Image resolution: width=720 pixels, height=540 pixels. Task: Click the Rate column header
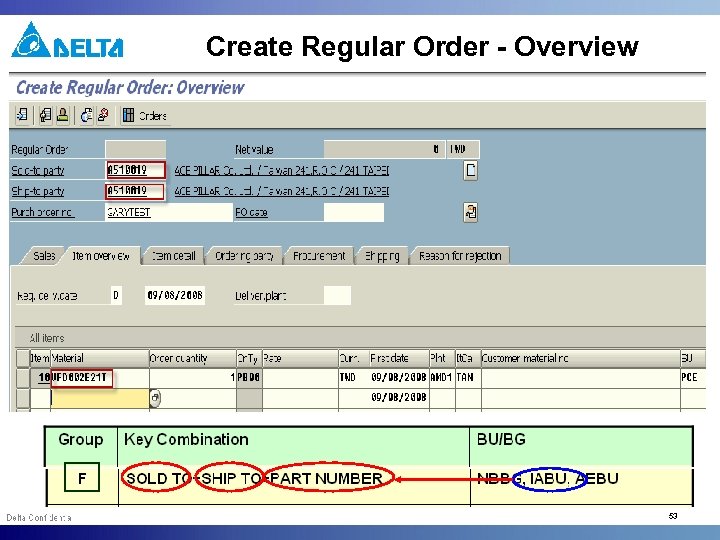coord(300,358)
